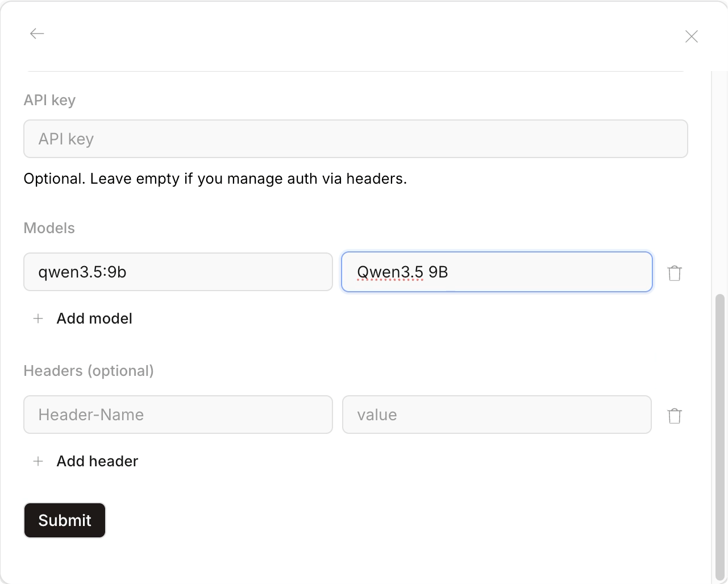The height and width of the screenshot is (584, 728).
Task: Navigate back using the back arrow
Action: (x=37, y=34)
